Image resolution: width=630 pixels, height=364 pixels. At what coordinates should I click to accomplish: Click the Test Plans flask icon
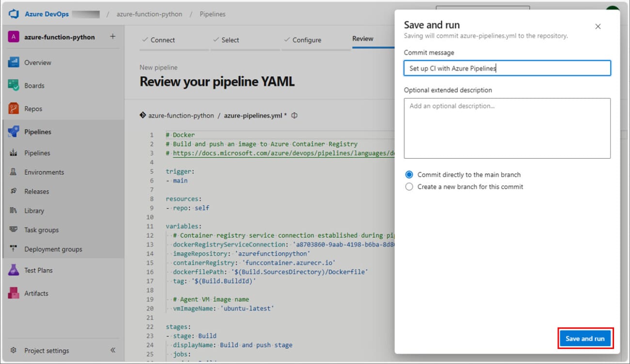coord(14,270)
